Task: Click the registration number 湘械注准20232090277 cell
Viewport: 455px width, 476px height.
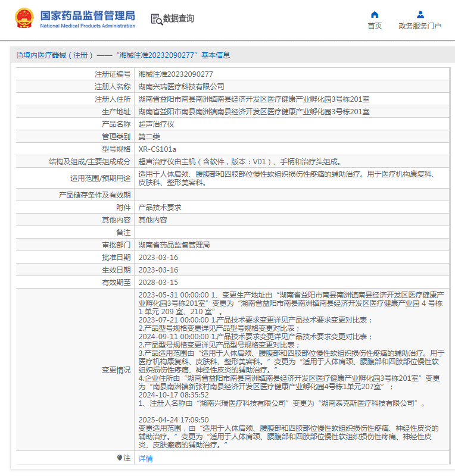Action: [176, 74]
